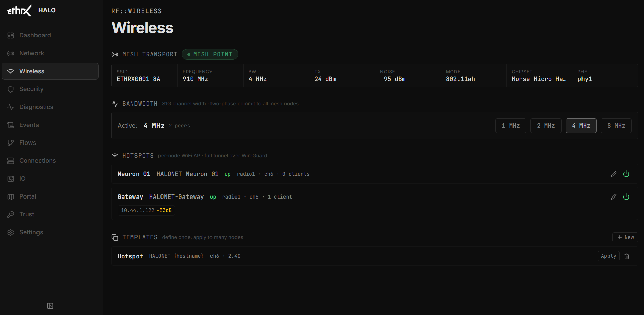Screen dimensions: 644x315
Task: Click the Bandwidth activity icon
Action: [115, 104]
